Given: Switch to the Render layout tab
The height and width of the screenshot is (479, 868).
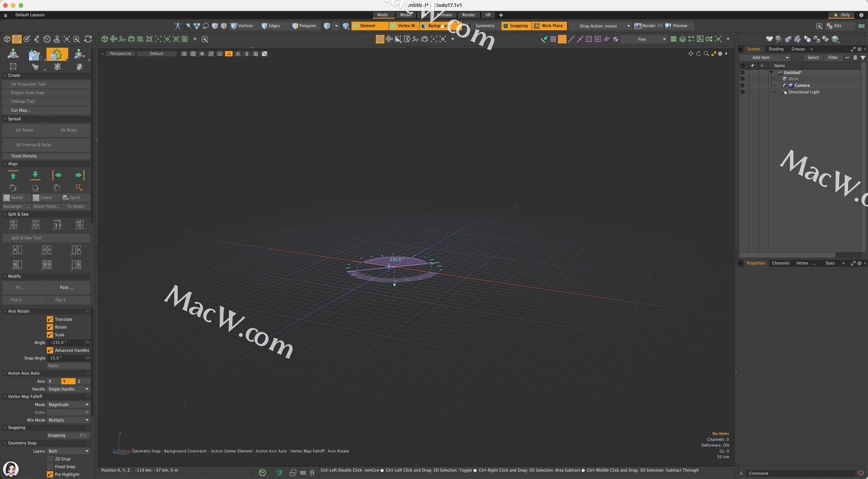Looking at the screenshot, I should (468, 15).
